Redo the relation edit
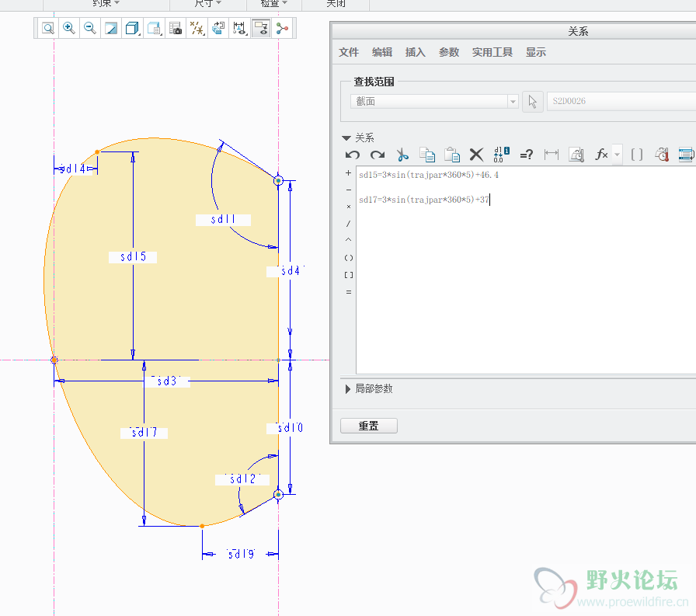The image size is (696, 616). (x=378, y=155)
